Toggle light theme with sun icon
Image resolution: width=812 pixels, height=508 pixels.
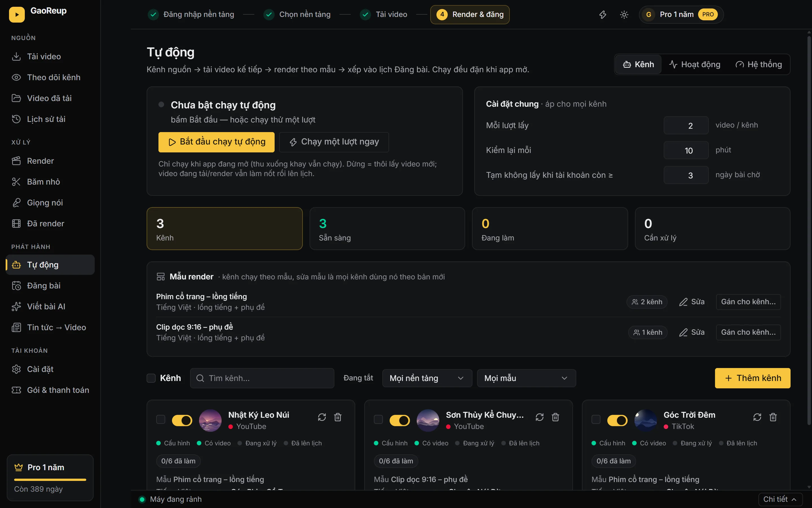point(624,14)
